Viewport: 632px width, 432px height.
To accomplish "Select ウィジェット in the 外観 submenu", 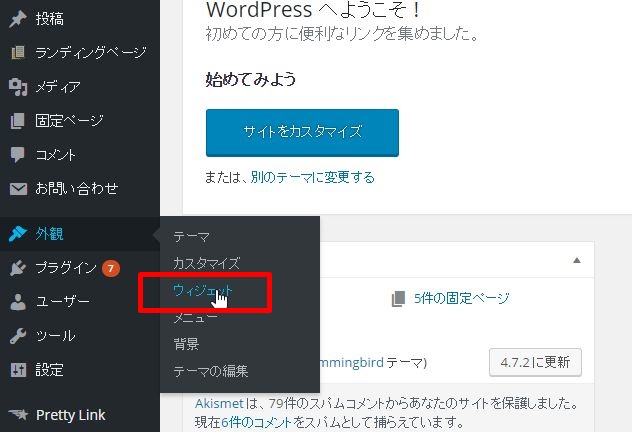I will click(x=202, y=291).
